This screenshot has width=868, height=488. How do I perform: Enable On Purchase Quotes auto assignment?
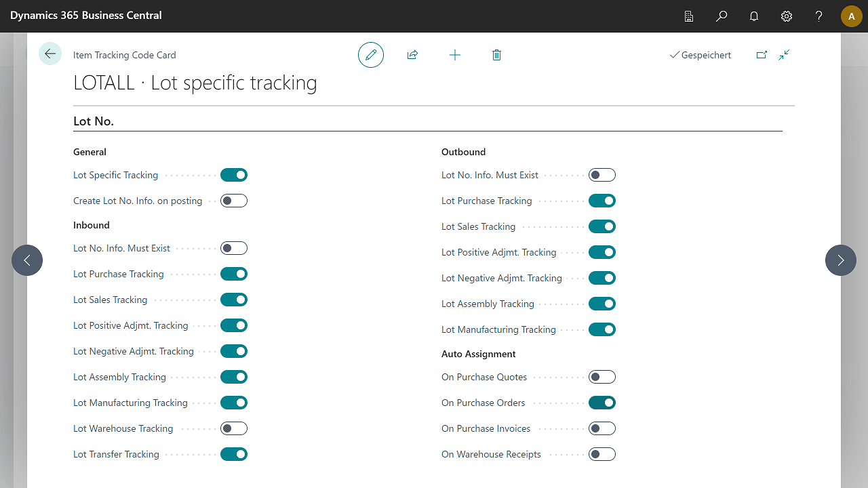pos(602,377)
